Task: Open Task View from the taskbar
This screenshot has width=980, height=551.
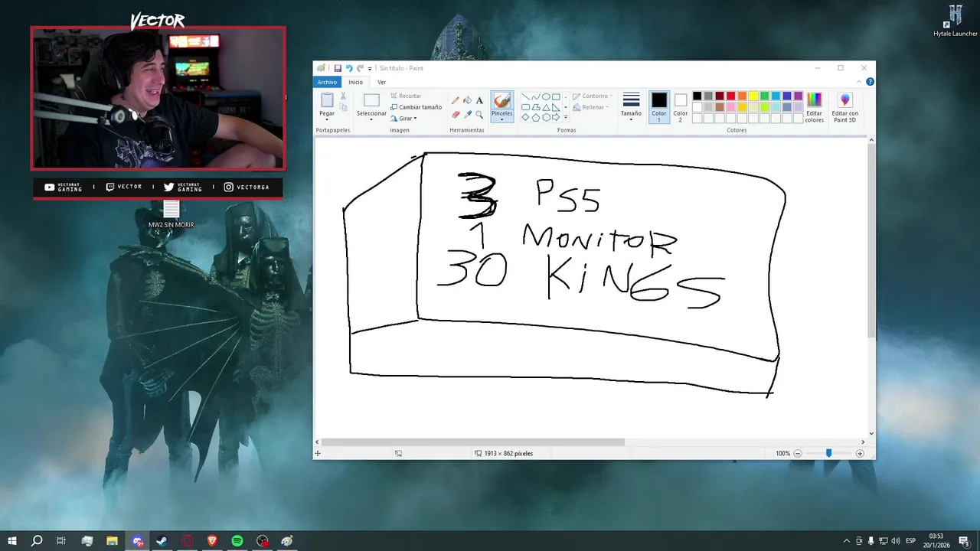Action: pos(61,541)
